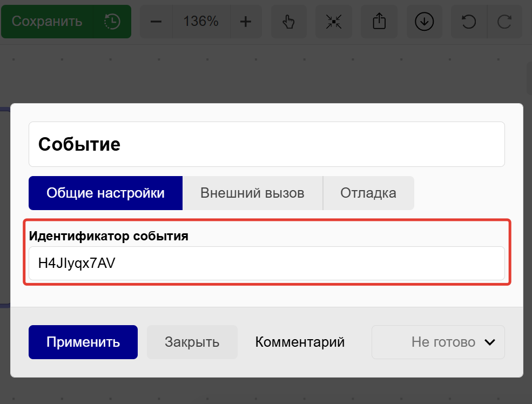Click the download circle arrow icon
Screen dimensions: 532x404
point(424,22)
